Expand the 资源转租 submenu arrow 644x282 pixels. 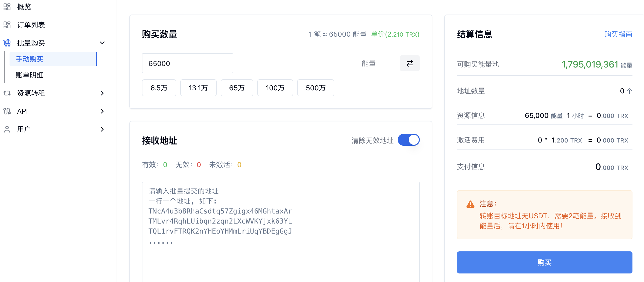[102, 93]
